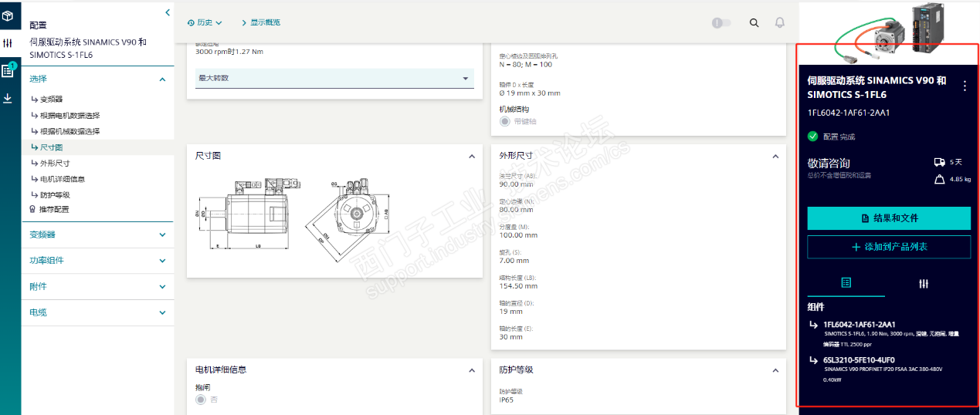The image size is (980, 415).
Task: Collapse the left navigation panel chevron
Action: coord(168,12)
